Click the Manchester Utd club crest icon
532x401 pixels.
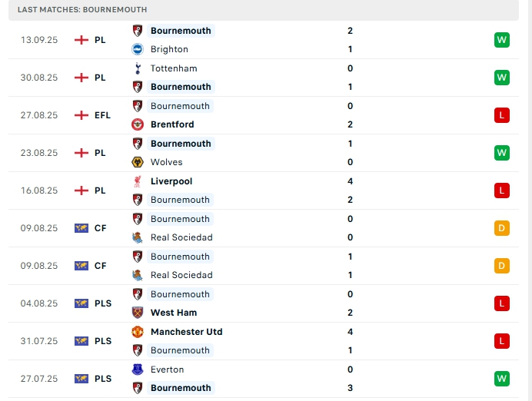138,332
